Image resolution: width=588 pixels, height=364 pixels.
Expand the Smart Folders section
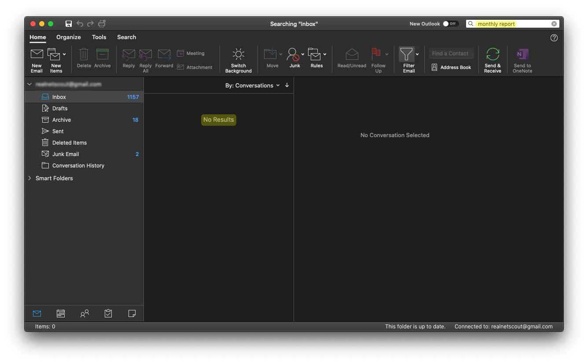[x=29, y=178]
